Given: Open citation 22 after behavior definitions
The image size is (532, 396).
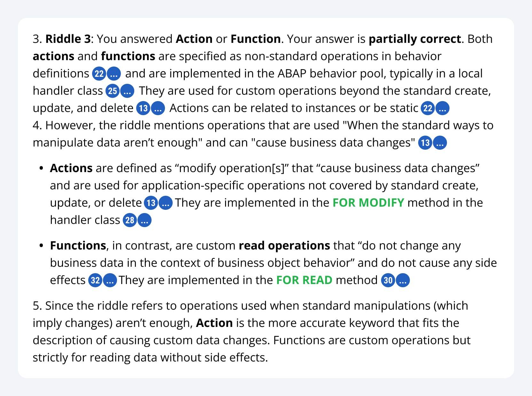Looking at the screenshot, I should pyautogui.click(x=99, y=74).
